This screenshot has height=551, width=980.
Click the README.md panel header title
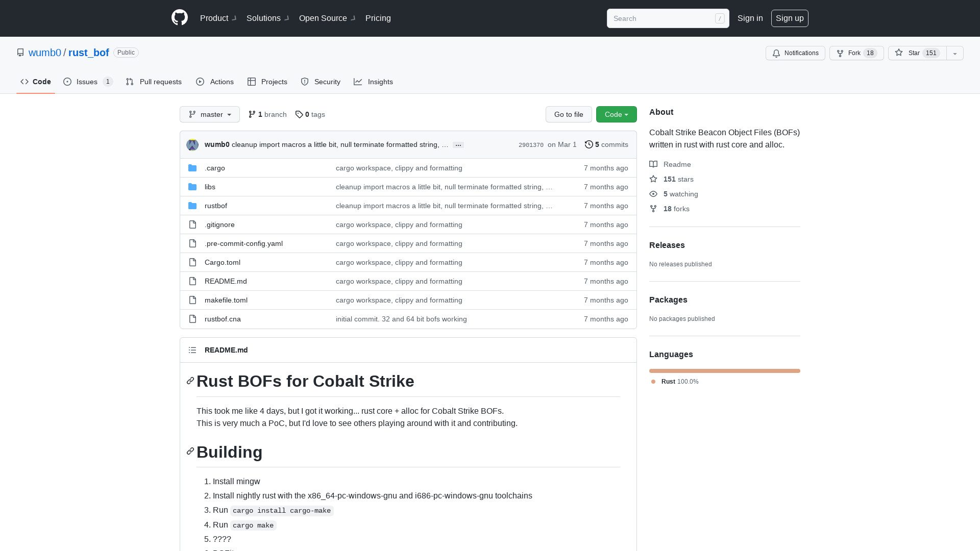(226, 350)
